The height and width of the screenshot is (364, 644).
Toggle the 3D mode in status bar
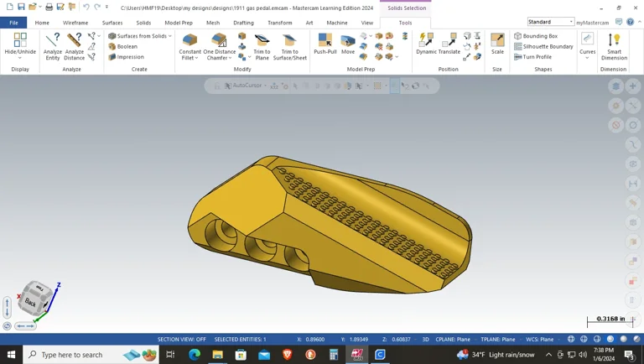pos(425,340)
